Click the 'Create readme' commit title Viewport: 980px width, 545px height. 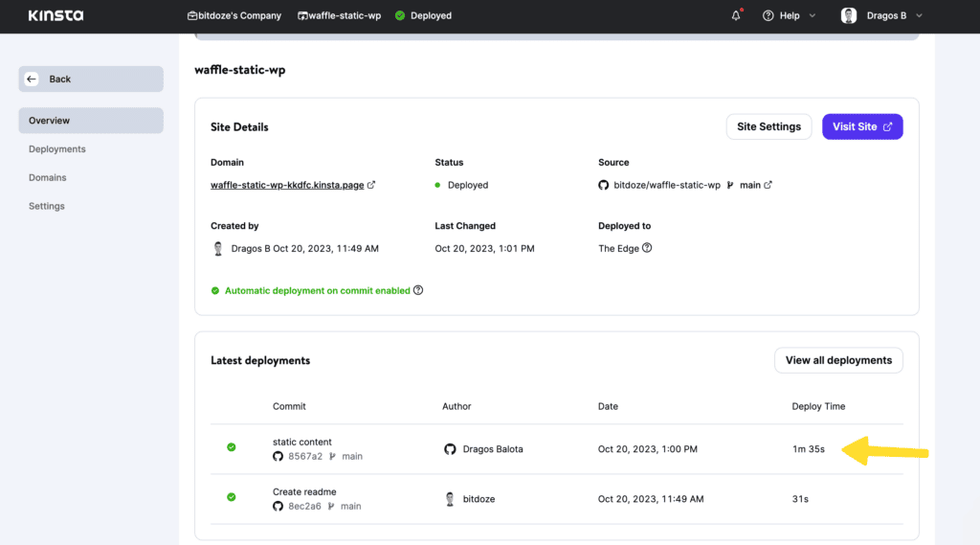point(304,491)
